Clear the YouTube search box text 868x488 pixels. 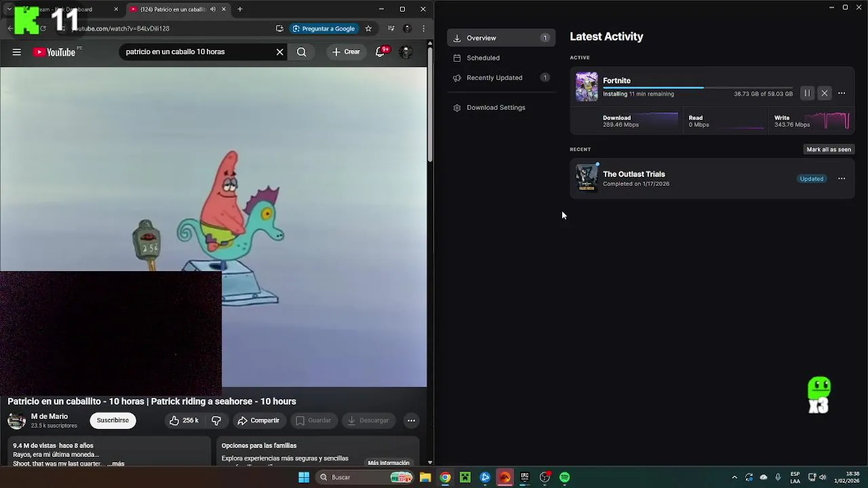coord(279,52)
